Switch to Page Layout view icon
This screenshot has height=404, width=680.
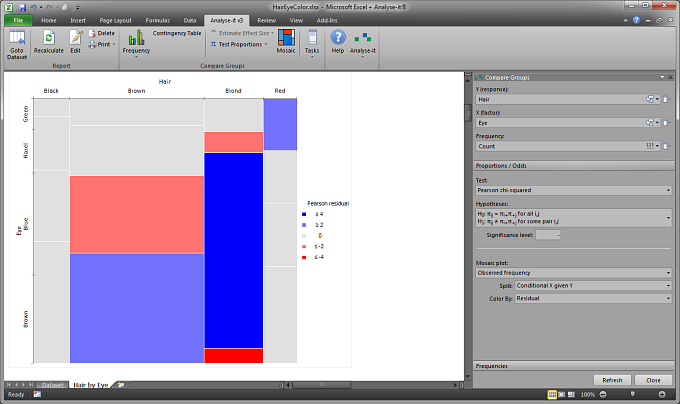pyautogui.click(x=562, y=394)
